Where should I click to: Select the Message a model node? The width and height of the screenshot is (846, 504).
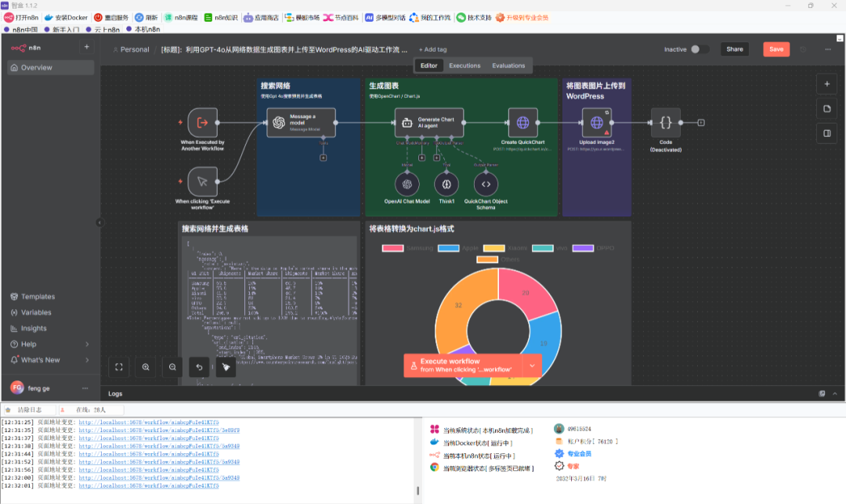pyautogui.click(x=301, y=123)
